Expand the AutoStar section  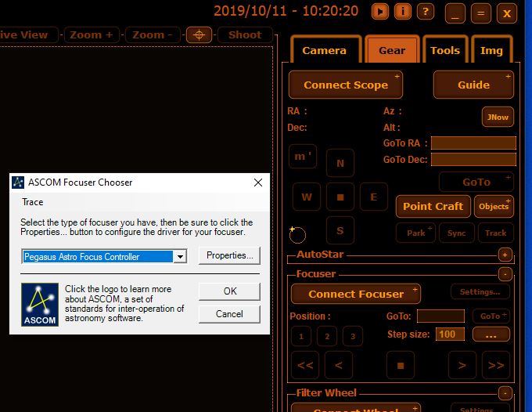click(505, 255)
